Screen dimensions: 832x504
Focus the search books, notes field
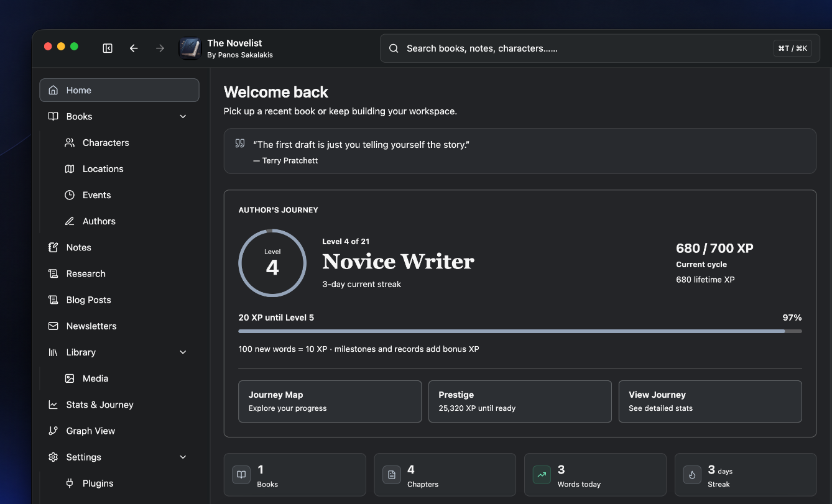point(600,48)
